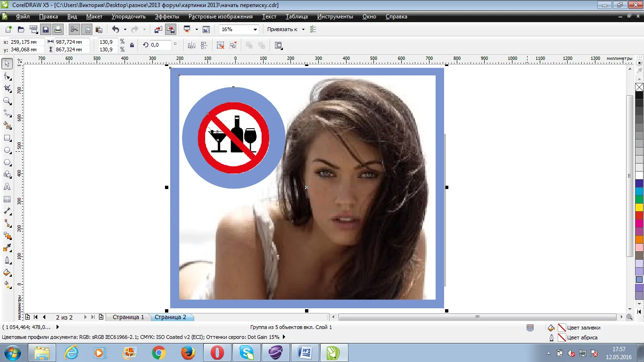
Task: Open the Эффекты menu
Action: pyautogui.click(x=167, y=16)
